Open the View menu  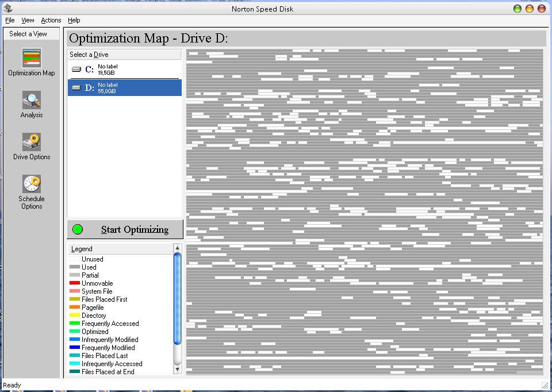(x=28, y=21)
